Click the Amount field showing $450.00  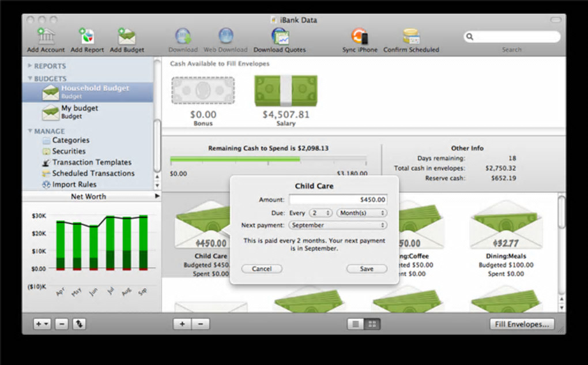[338, 200]
